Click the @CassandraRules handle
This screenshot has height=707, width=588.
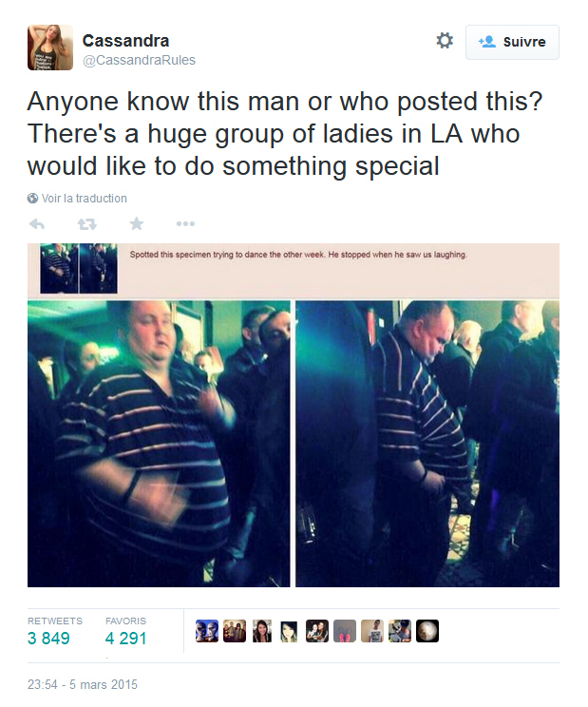pyautogui.click(x=139, y=60)
